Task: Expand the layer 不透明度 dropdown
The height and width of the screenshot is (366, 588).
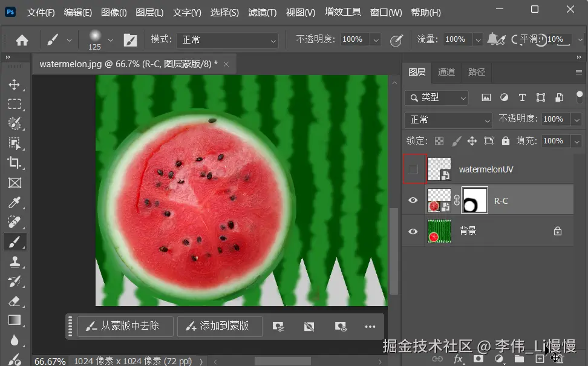Action: point(577,120)
